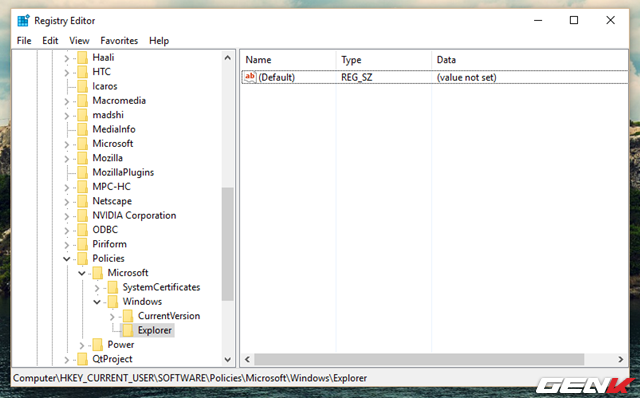The width and height of the screenshot is (640, 398).
Task: Click the MPC-HC folder icon
Action: (82, 187)
